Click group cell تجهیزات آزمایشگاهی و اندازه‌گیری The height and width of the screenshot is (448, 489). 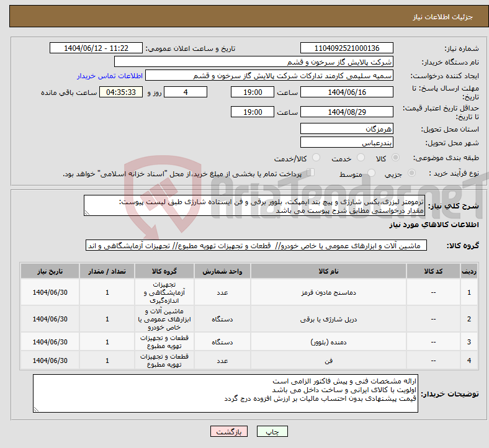click(164, 292)
